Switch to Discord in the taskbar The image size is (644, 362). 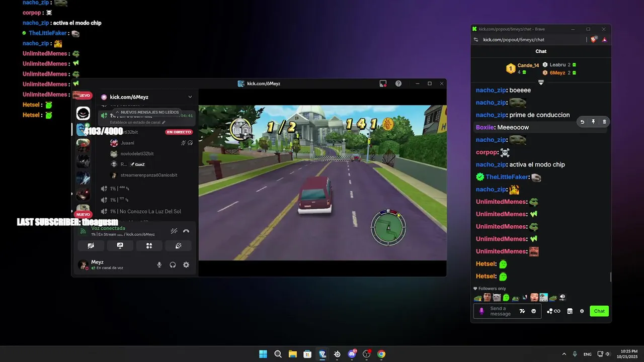coord(352,354)
